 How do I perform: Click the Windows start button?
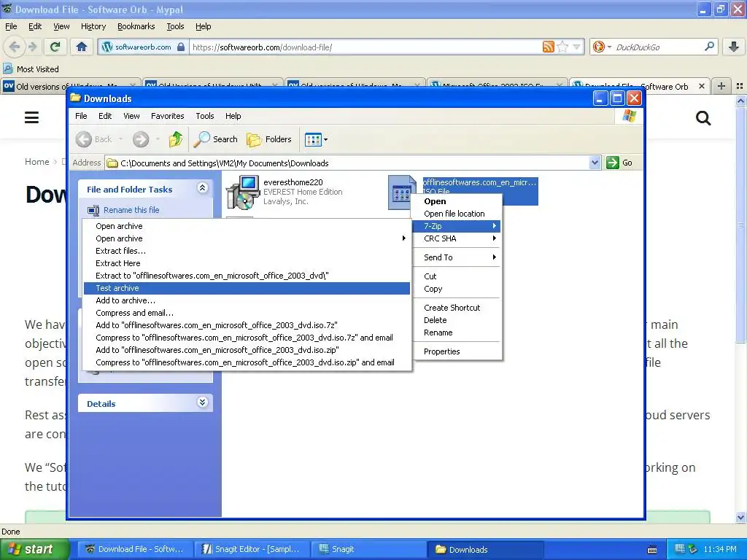[34, 549]
